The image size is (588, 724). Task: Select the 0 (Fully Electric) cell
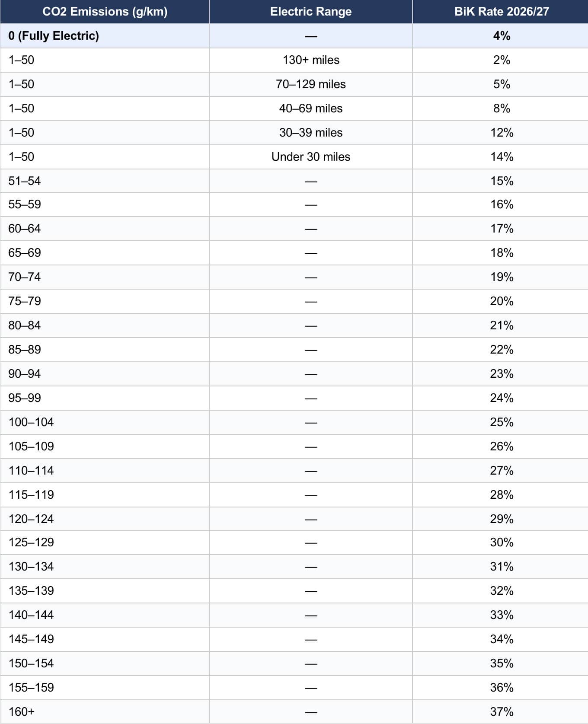click(54, 36)
